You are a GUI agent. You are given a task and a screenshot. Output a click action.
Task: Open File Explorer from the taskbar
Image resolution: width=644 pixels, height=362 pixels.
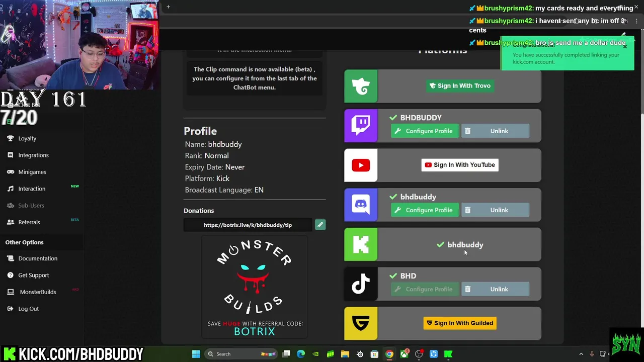point(345,354)
